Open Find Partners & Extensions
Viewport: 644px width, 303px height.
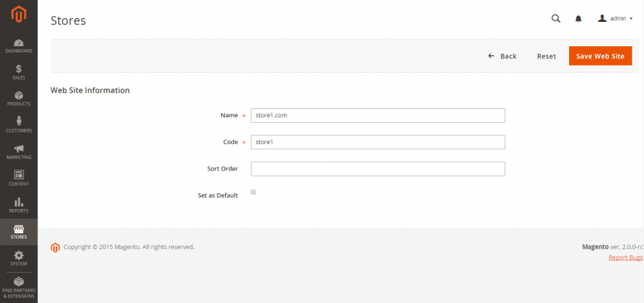click(x=18, y=288)
